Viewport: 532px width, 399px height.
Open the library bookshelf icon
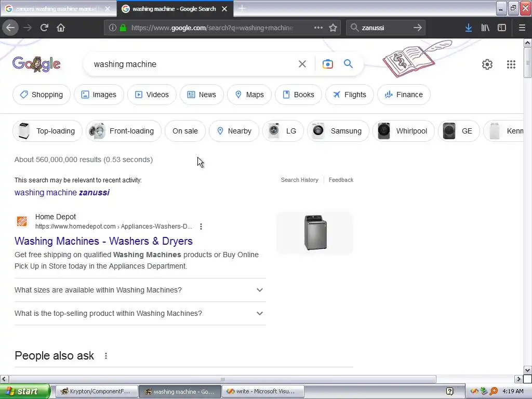point(485,28)
